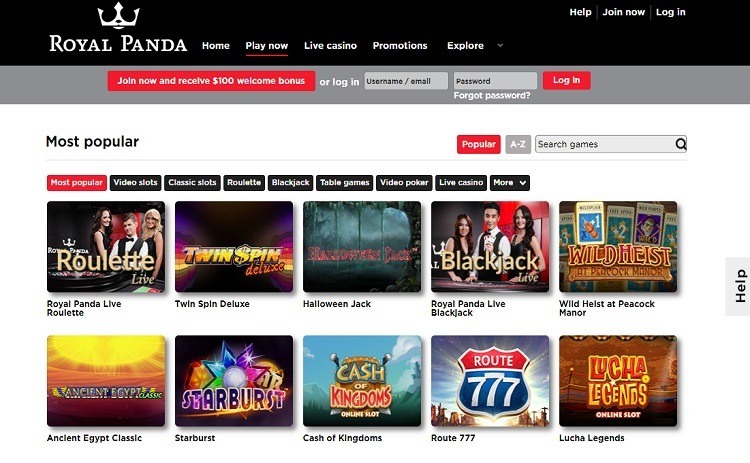Screen dimensions: 750x463
Task: Expand the Explore menu chevron
Action: pos(500,45)
